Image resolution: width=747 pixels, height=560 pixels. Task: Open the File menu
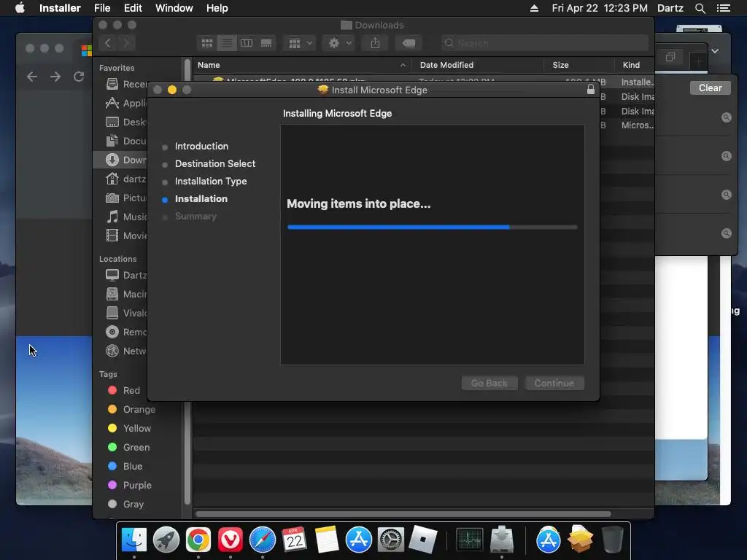(x=102, y=8)
